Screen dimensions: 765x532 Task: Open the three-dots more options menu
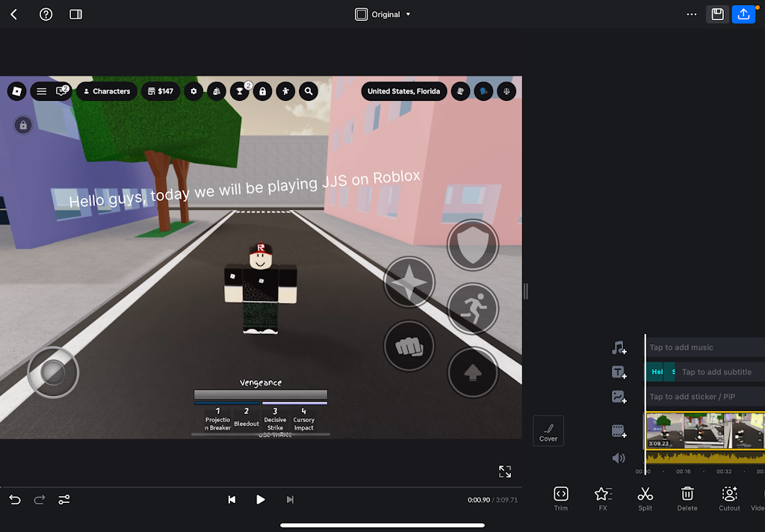point(691,15)
